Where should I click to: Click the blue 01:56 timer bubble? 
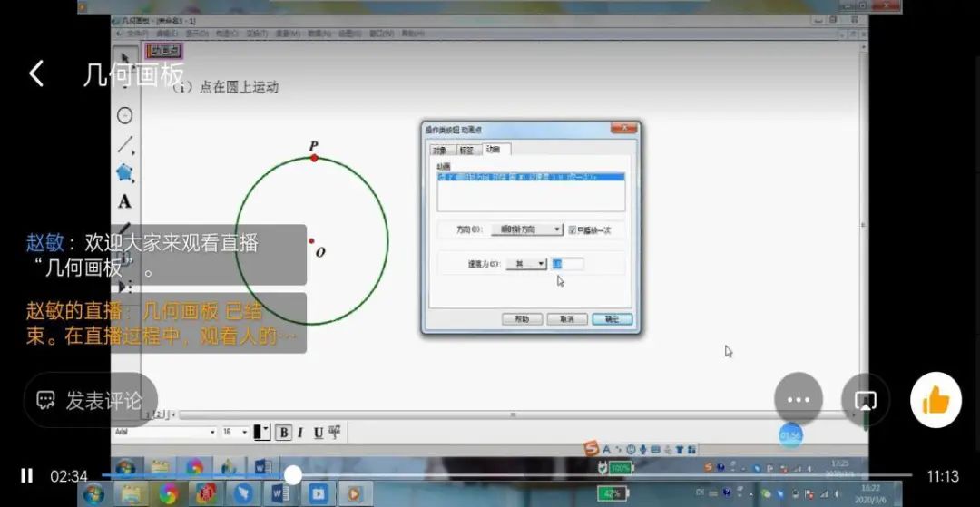pyautogui.click(x=790, y=434)
